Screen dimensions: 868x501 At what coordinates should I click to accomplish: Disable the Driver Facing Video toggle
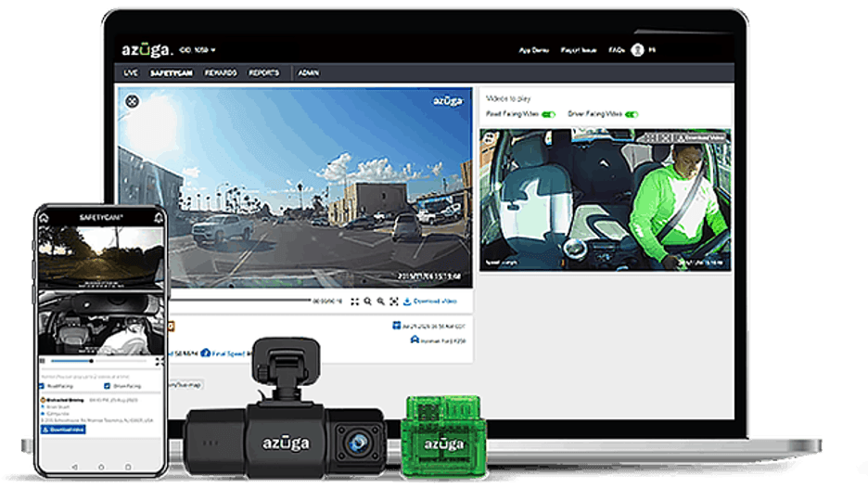pyautogui.click(x=632, y=114)
